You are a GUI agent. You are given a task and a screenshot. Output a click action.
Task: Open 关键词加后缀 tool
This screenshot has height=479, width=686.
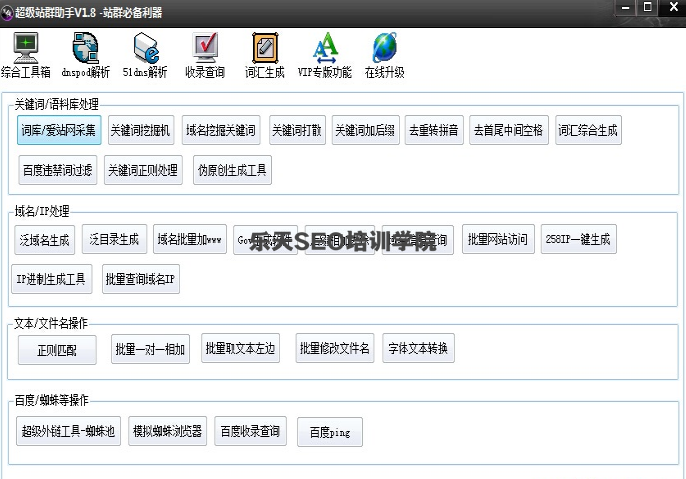click(x=365, y=130)
